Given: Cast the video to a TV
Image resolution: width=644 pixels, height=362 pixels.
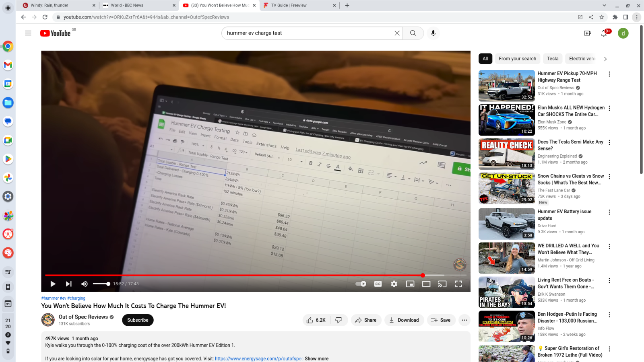Looking at the screenshot, I should 442,284.
